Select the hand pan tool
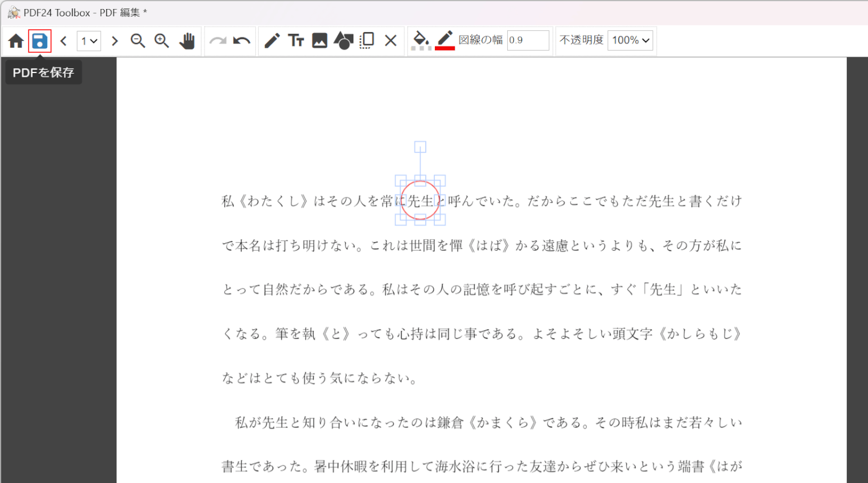This screenshot has width=868, height=483. tap(188, 41)
